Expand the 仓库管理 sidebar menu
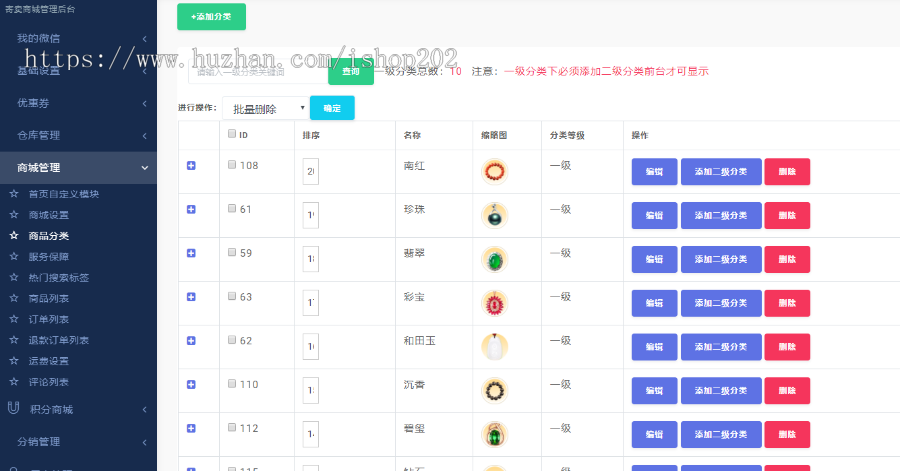 pyautogui.click(x=78, y=135)
